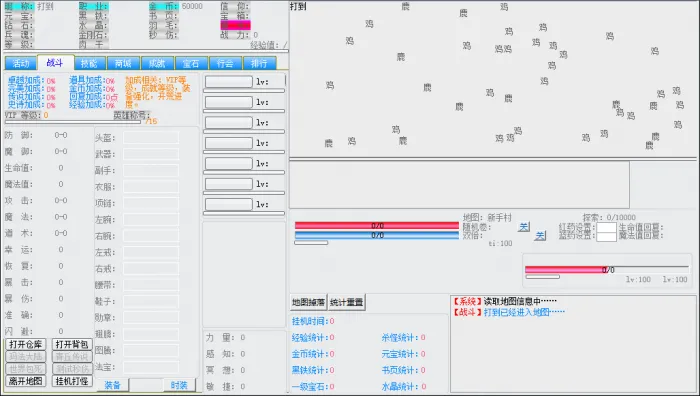Open the 宝石 tab
The image size is (700, 396).
191,63
